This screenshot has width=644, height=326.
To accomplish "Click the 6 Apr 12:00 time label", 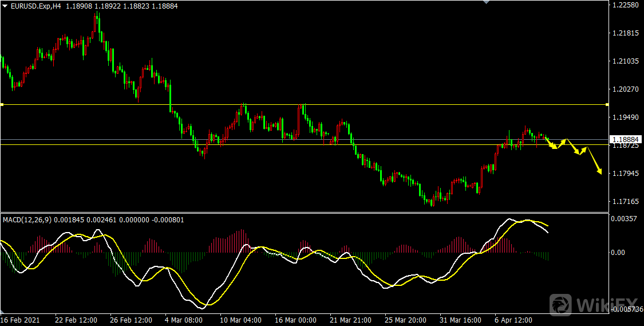I will point(513,320).
